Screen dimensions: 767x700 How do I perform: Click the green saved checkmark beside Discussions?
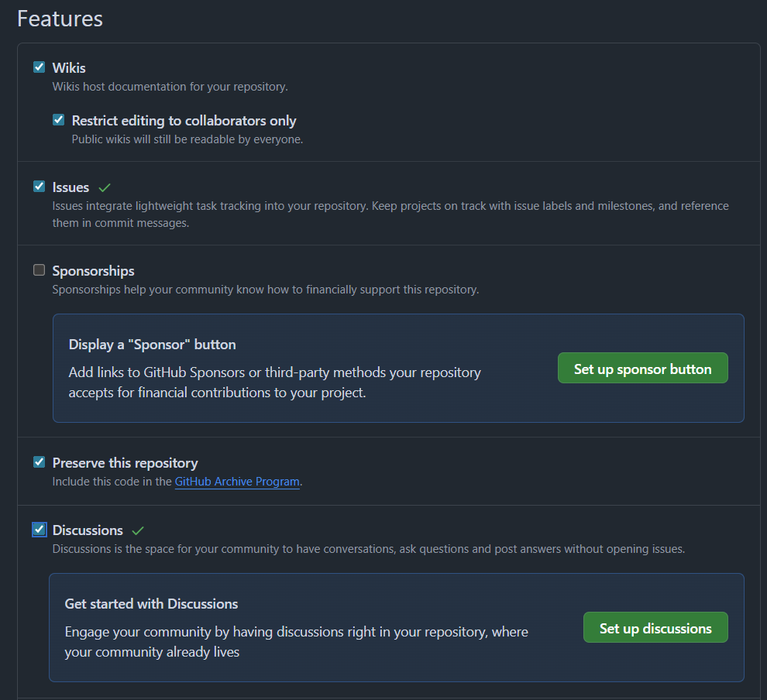(x=138, y=530)
